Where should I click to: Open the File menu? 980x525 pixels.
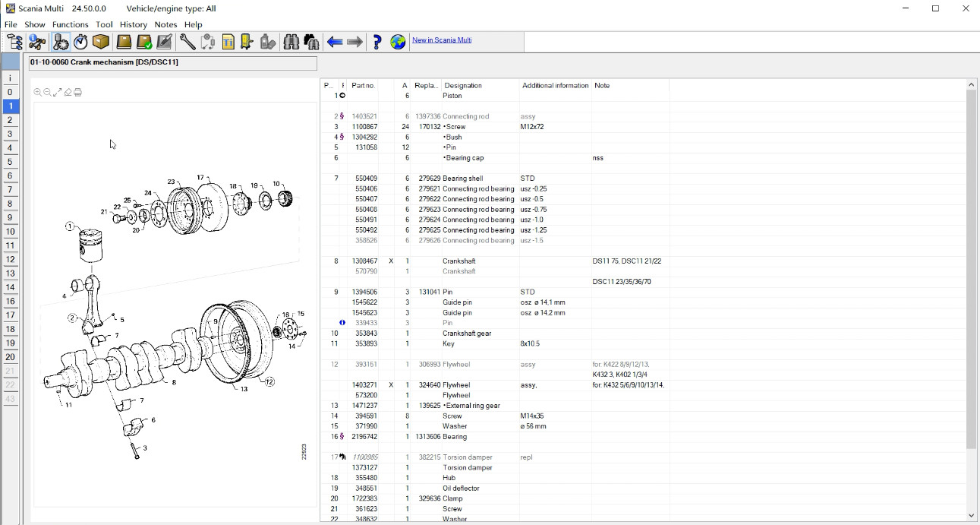[11, 24]
